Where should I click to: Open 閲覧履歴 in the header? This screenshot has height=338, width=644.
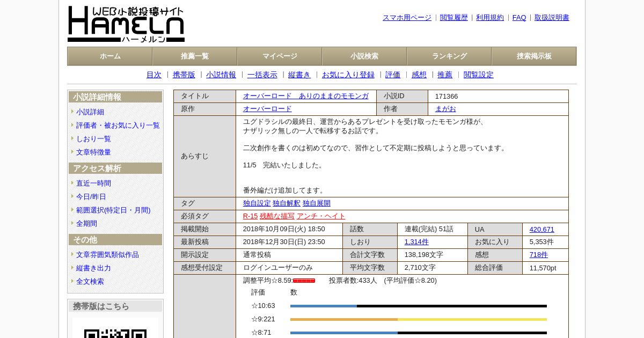(454, 18)
